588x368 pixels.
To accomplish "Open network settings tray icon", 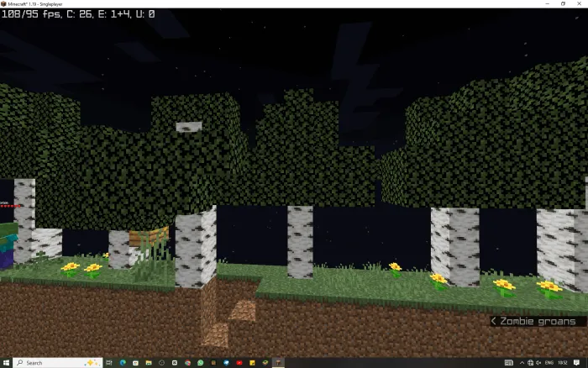I will pyautogui.click(x=530, y=363).
